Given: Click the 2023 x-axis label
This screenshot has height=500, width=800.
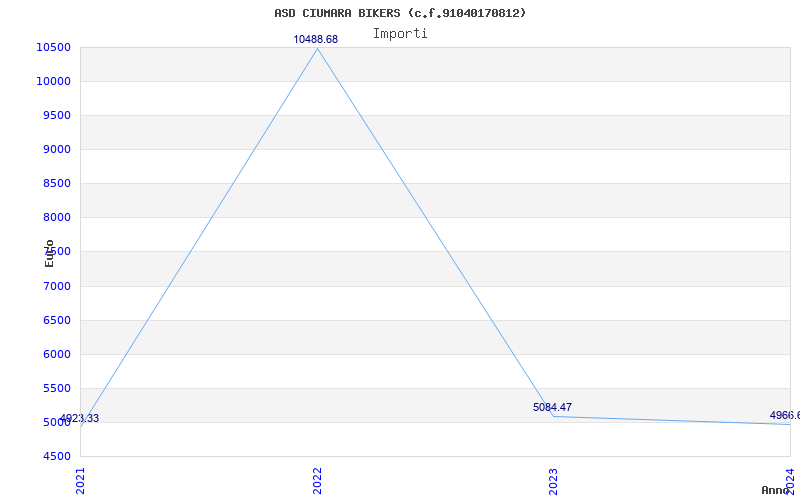Looking at the screenshot, I should pos(554,481).
